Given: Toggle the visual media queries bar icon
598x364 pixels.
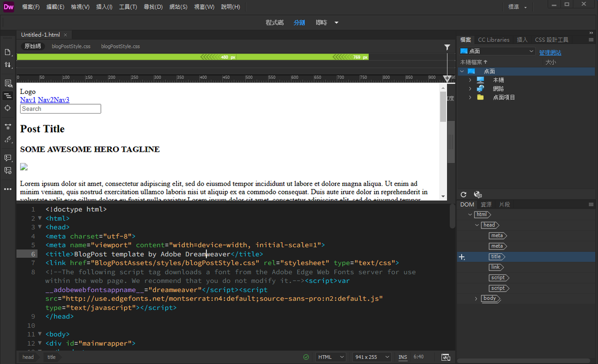Looking at the screenshot, I should pyautogui.click(x=8, y=96).
